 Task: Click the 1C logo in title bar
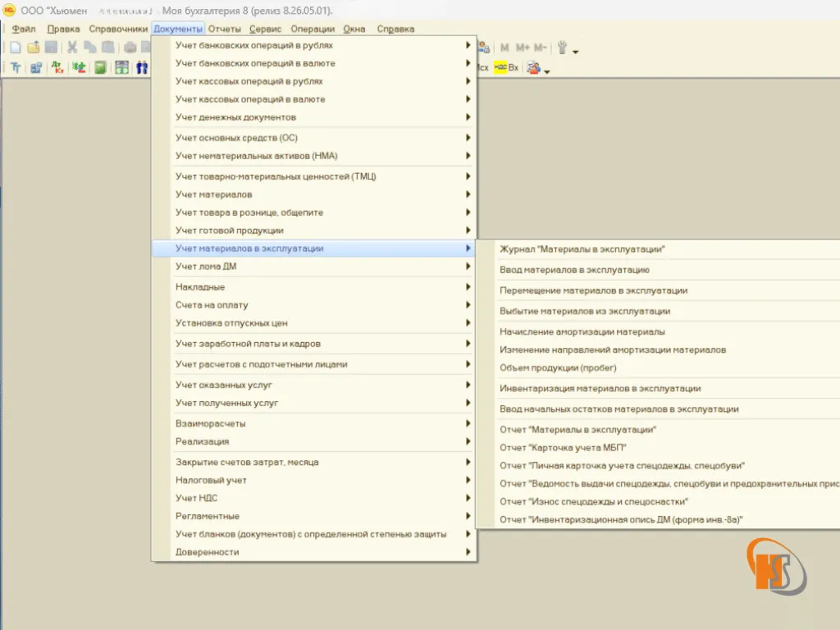[x=9, y=10]
